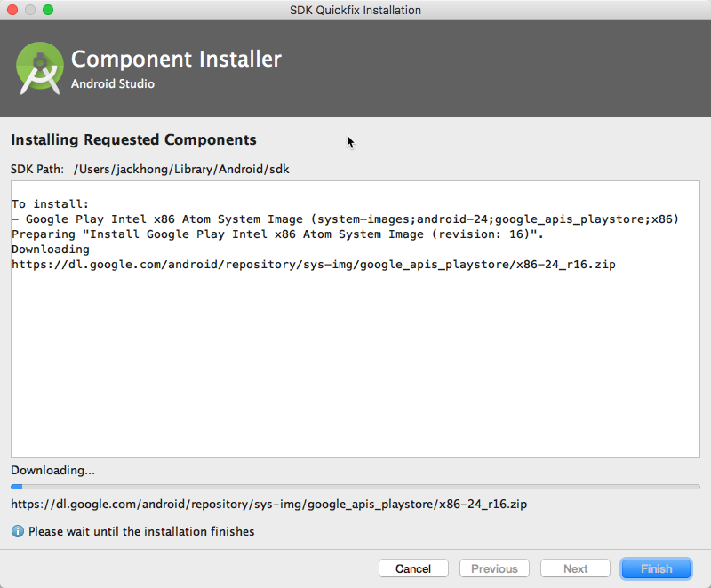The height and width of the screenshot is (588, 711).
Task: Click the URL shown below the progress bar
Action: click(269, 505)
